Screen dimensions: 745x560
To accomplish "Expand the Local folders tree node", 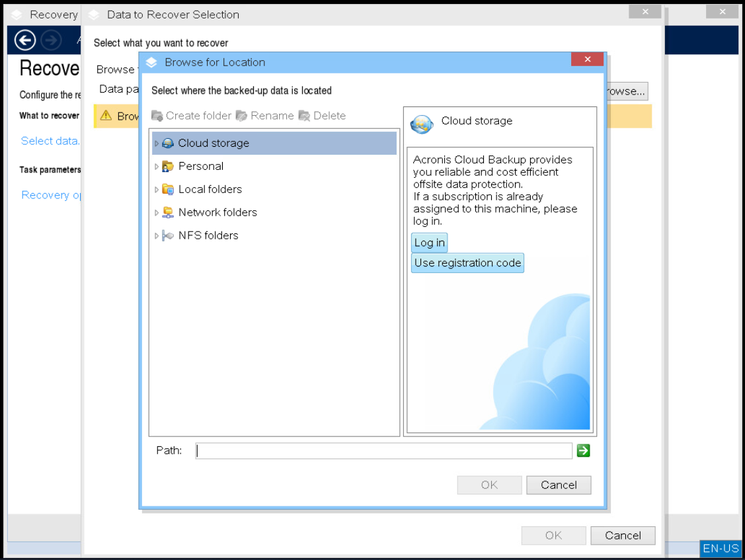I will tap(156, 189).
